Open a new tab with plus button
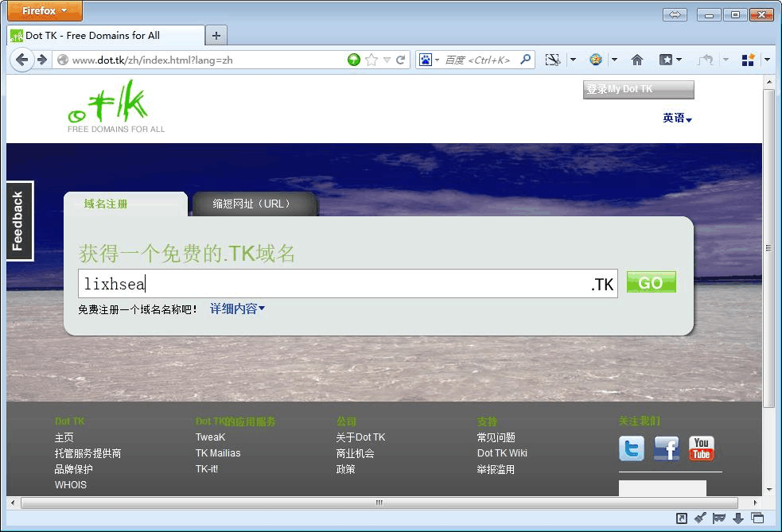Screen dimensions: 782x532 pos(216,36)
